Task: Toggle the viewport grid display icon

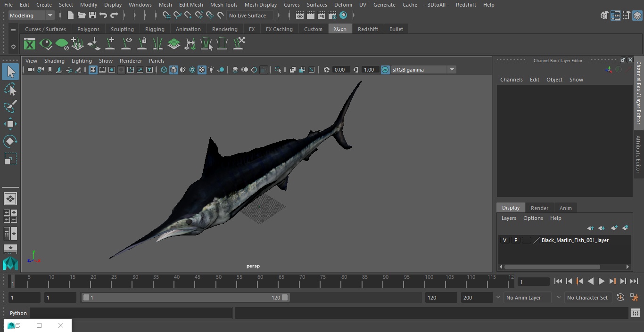Action: point(93,70)
